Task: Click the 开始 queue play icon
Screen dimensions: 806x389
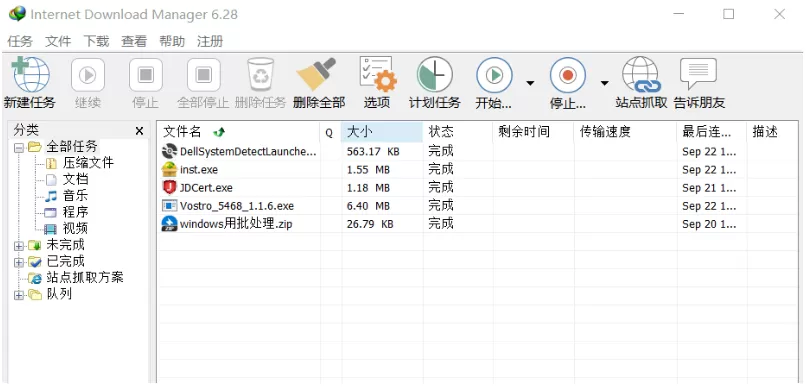Action: click(494, 76)
